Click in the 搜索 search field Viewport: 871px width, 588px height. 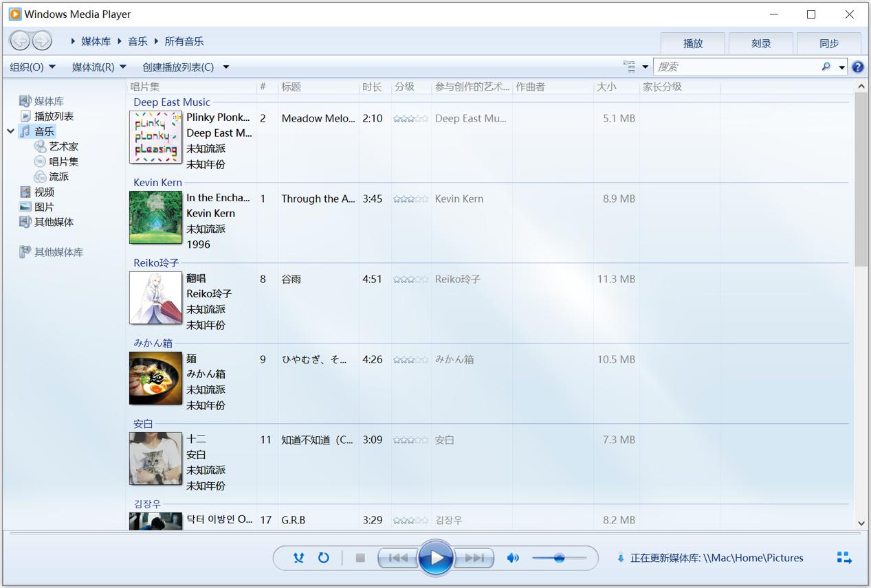pyautogui.click(x=736, y=67)
